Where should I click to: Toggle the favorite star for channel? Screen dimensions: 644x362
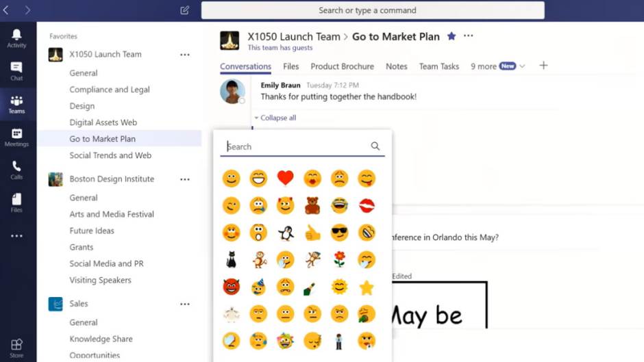[451, 36]
